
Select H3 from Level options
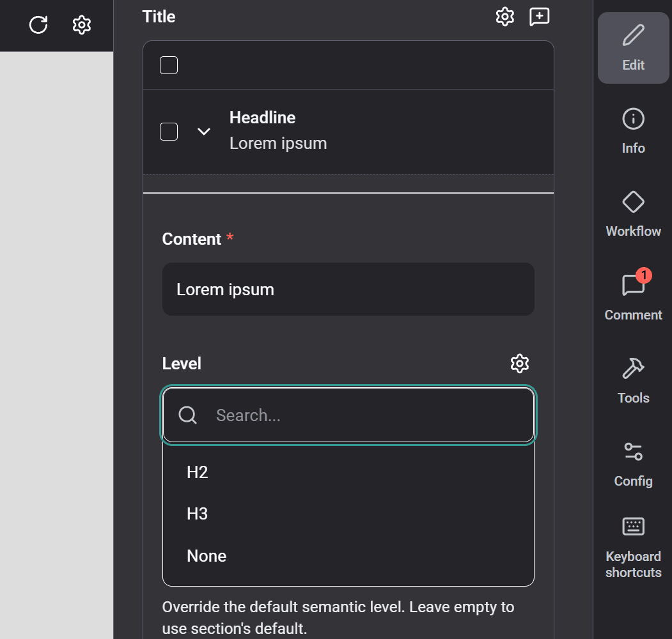tap(348, 514)
